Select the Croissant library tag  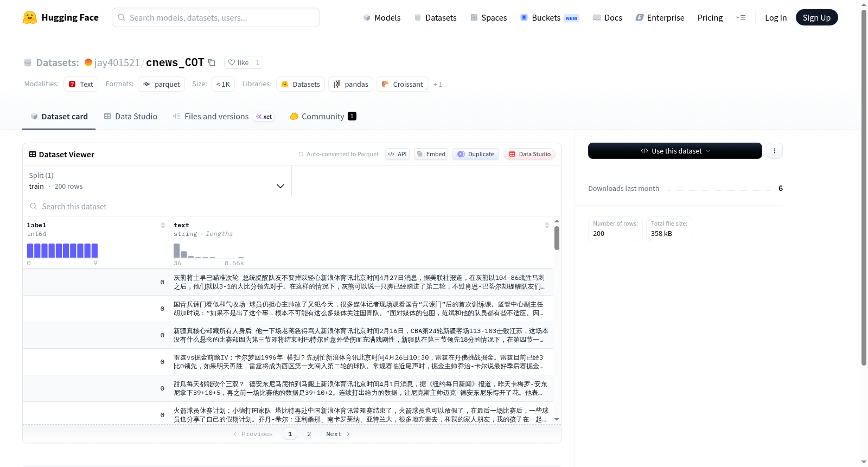pos(403,84)
